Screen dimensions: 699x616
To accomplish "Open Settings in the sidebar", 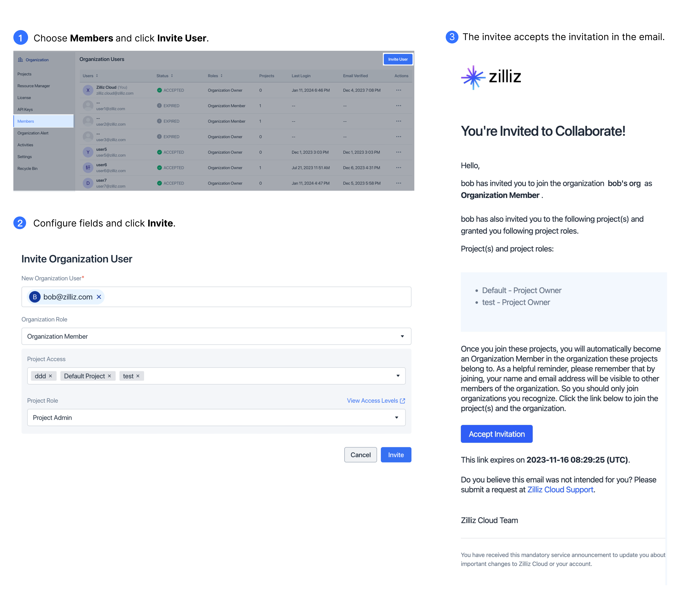I will (x=25, y=157).
